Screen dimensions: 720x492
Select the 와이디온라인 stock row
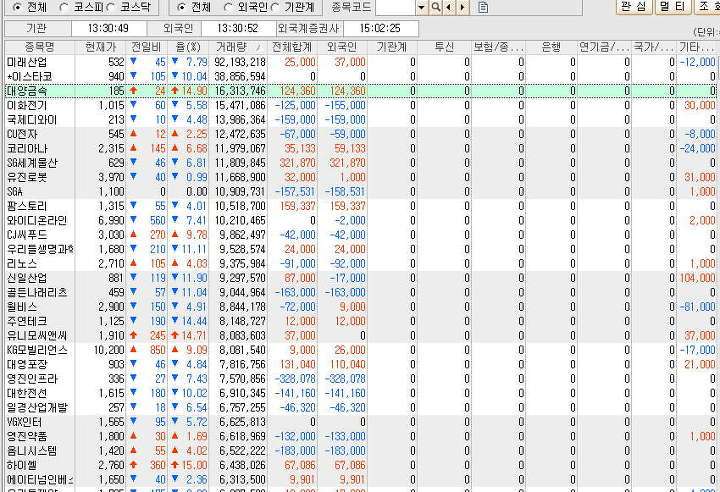[x=360, y=221]
